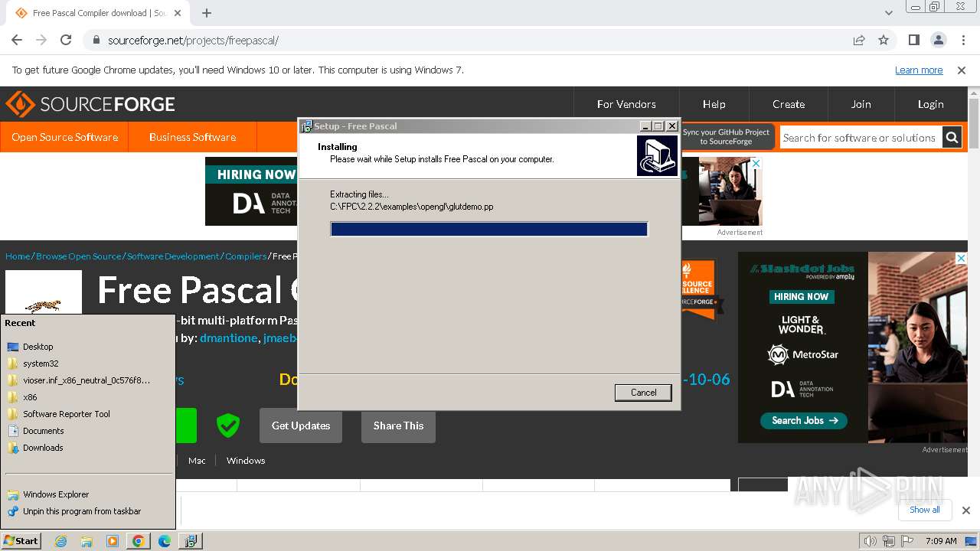The image size is (980, 551).
Task: Click the green shield checkmark icon
Action: (x=227, y=425)
